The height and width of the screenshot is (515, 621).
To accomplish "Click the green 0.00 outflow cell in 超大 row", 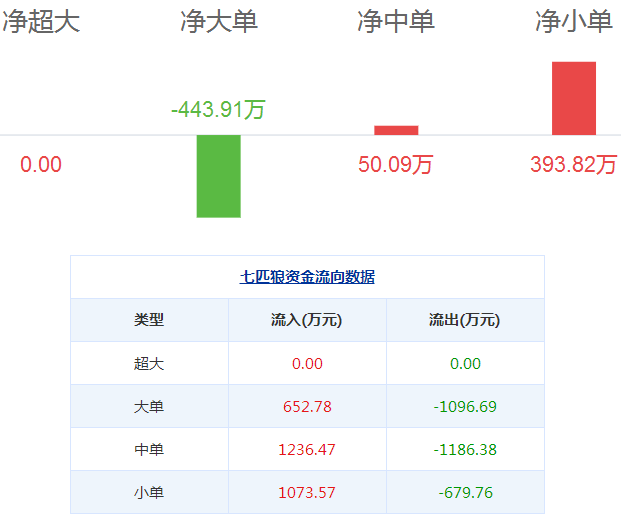I will tap(465, 363).
